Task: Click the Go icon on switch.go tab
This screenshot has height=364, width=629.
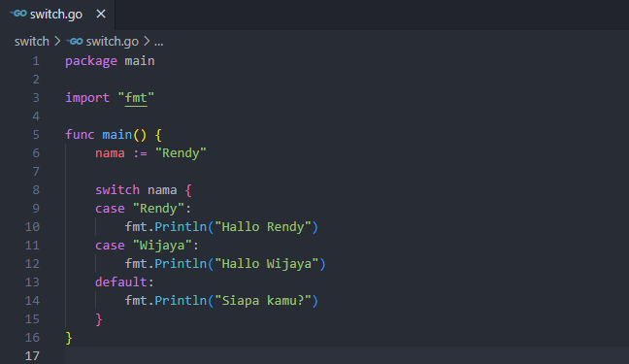Action: 18,14
